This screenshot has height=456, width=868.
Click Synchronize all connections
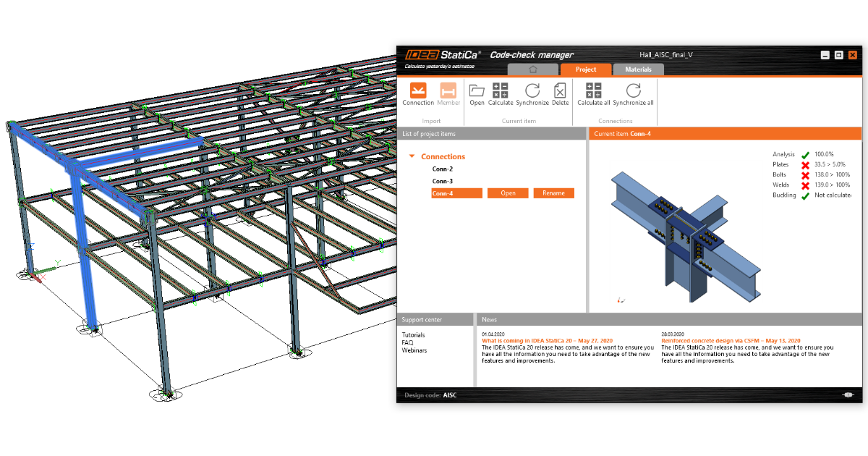tap(634, 90)
